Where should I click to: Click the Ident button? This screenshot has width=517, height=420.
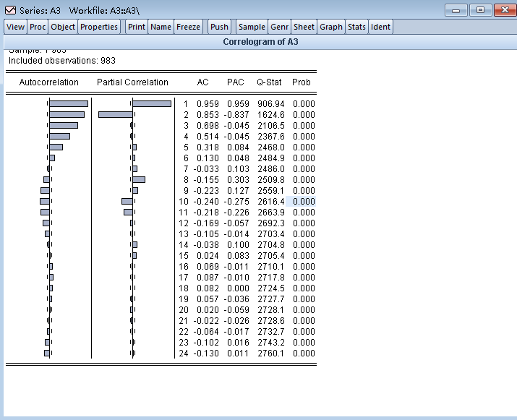tap(380, 27)
